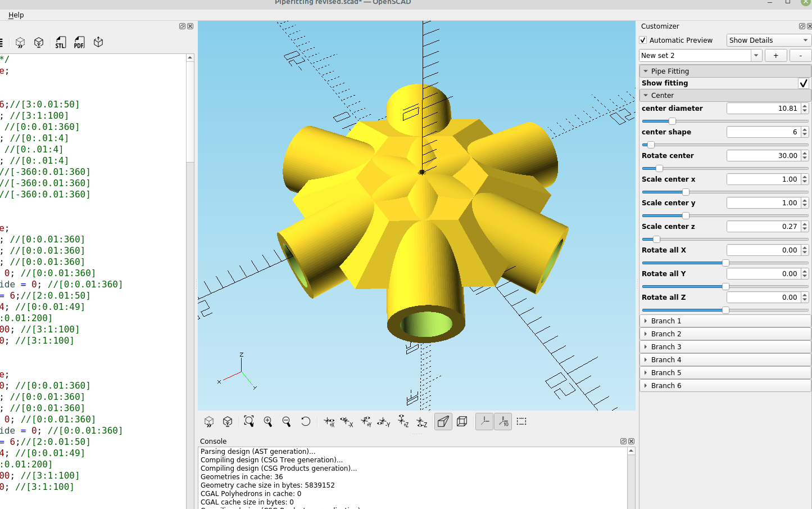Render the design with CGAL

click(39, 42)
